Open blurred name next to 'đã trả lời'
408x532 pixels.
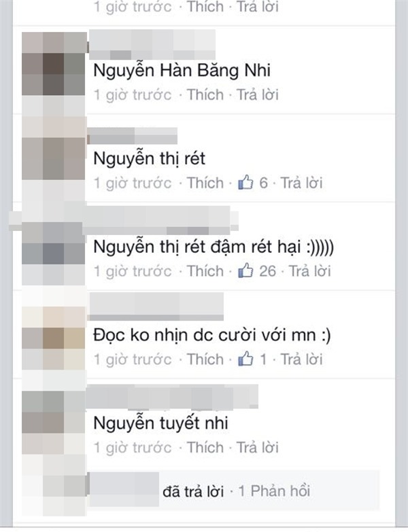click(123, 489)
